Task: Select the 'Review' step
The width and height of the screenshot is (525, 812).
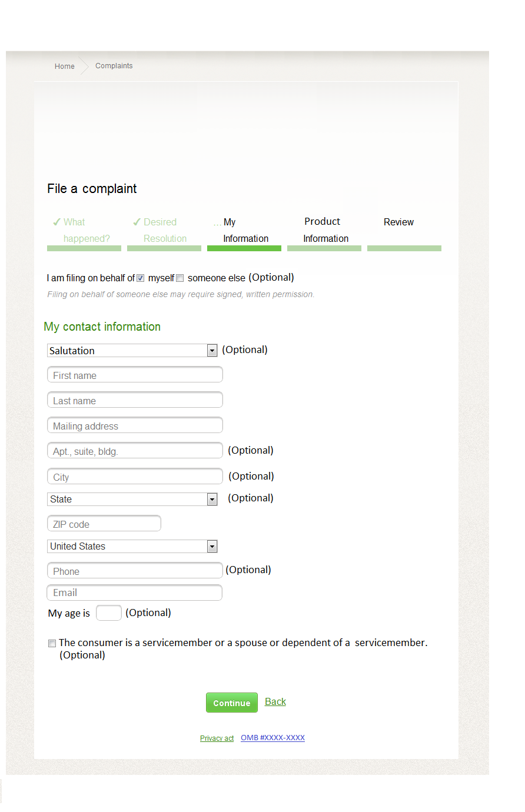Action: [x=398, y=222]
